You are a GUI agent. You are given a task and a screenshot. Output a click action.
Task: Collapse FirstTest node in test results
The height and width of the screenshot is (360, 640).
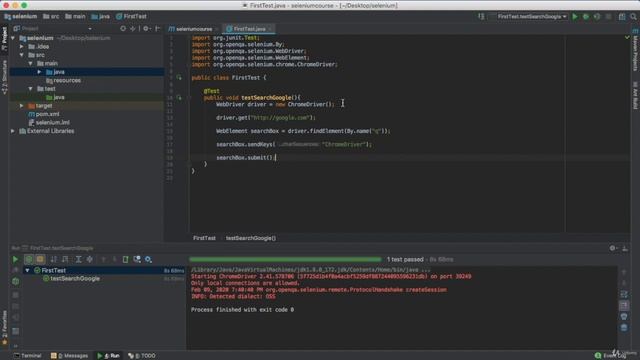tap(27, 270)
